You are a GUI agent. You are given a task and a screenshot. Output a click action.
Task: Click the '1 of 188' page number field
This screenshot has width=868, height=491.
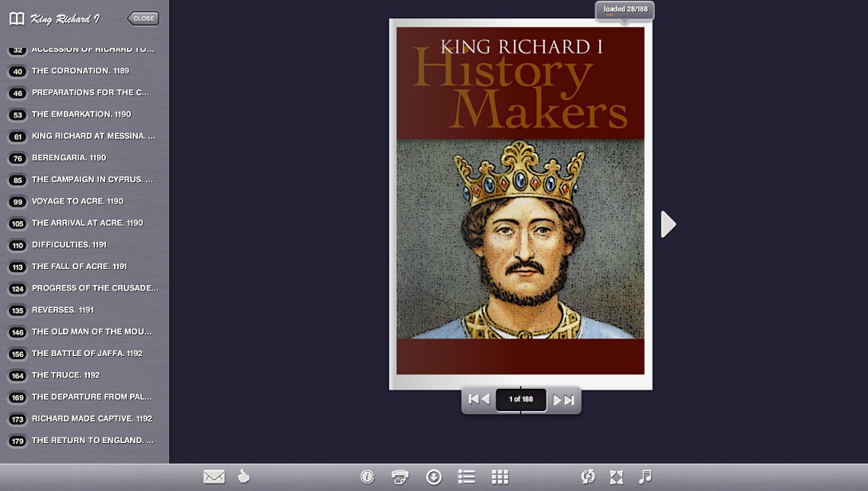[x=521, y=399]
